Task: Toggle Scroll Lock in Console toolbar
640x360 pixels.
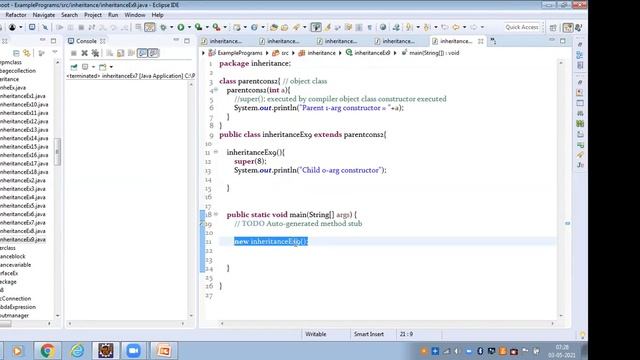Action: pyautogui.click(x=120, y=53)
